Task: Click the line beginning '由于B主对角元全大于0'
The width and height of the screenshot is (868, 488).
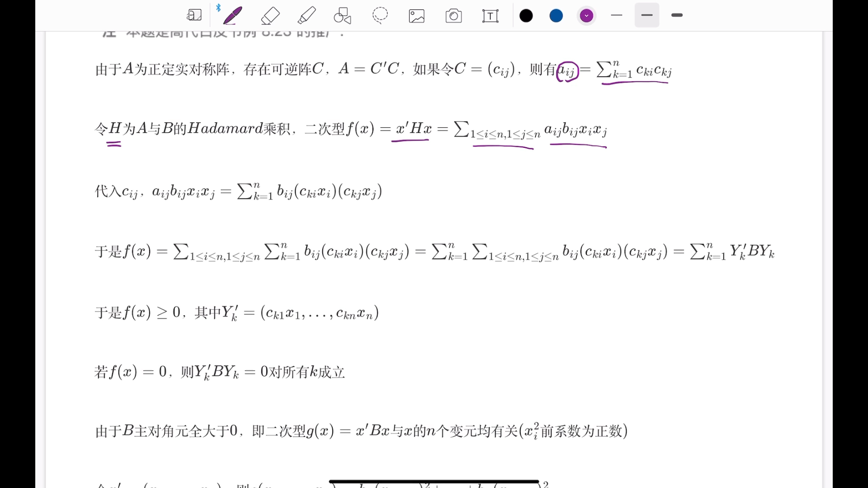Action: [361, 431]
